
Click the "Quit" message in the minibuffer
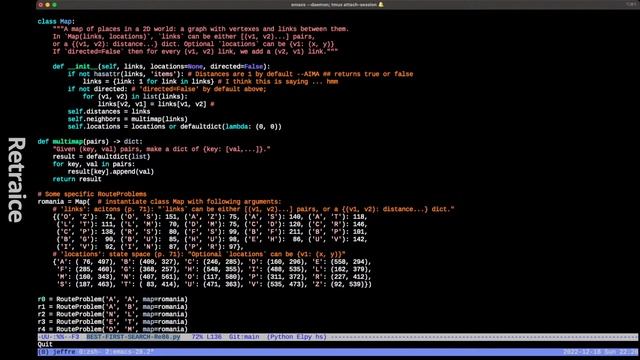tap(45, 344)
